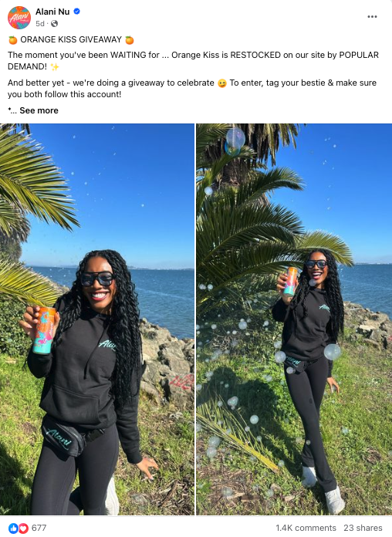Open the right full-body bubbles photo
The image size is (392, 537).
pyautogui.click(x=294, y=319)
